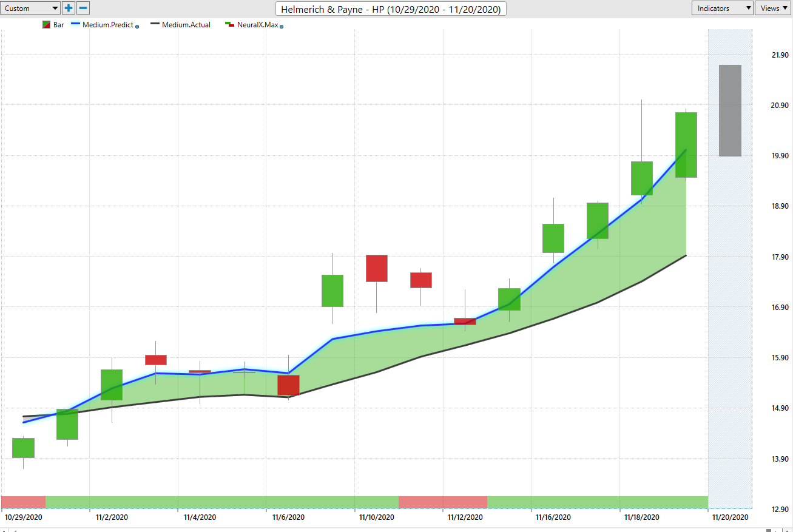This screenshot has width=793, height=532.
Task: Click the 15.90 price axis label
Action: coord(780,358)
